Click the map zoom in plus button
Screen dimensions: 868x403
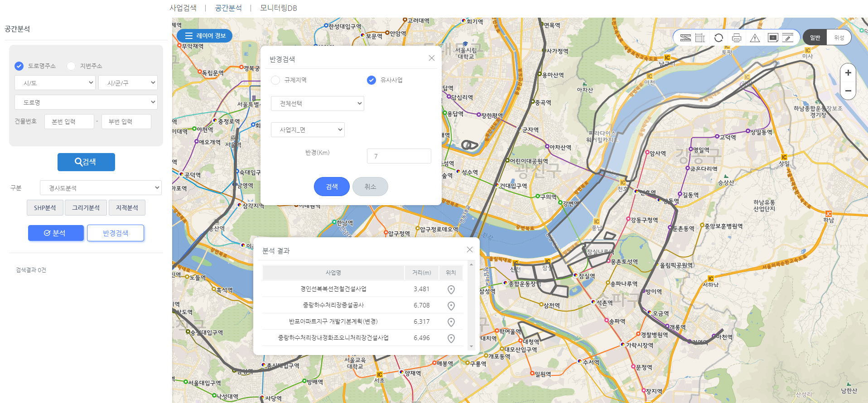(848, 73)
